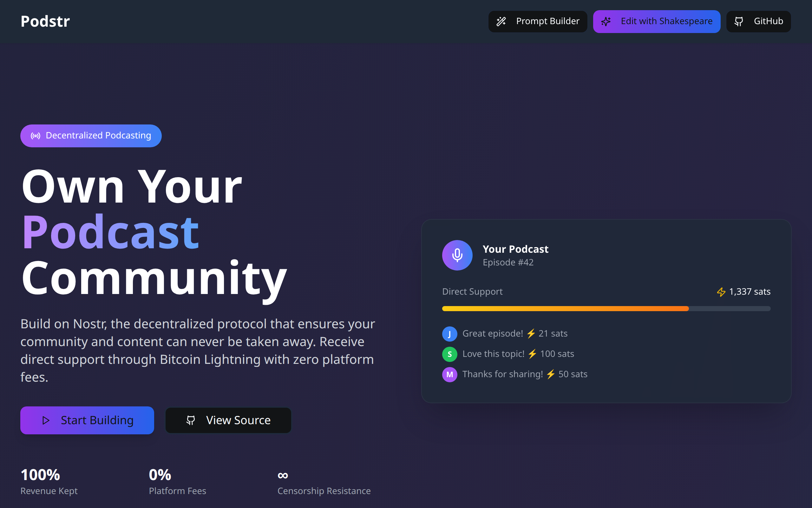
Task: Click the 1,337 sats amount
Action: tap(750, 292)
